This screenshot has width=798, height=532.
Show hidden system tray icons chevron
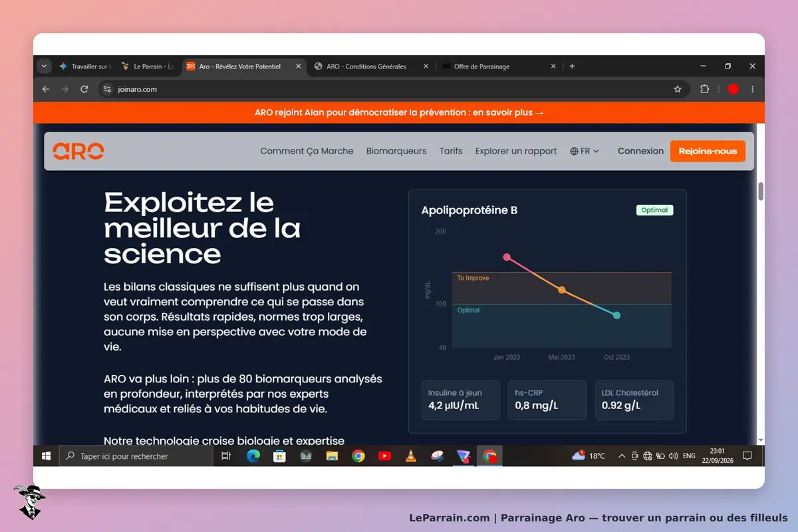pos(622,456)
